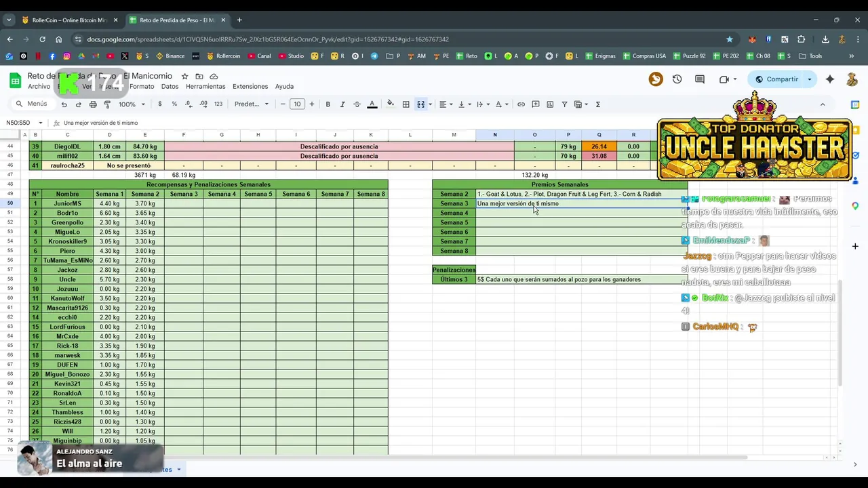Open zoom 100% dropdown
Viewport: 868px width, 488px height.
coord(132,104)
